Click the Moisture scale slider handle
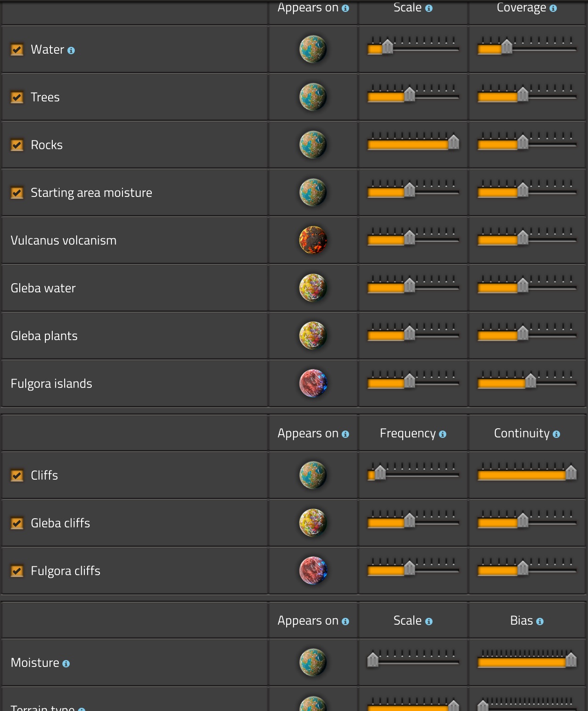 (373, 660)
